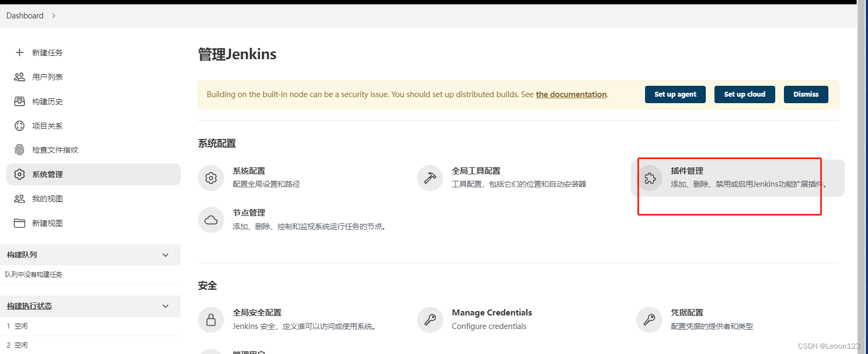868x354 pixels.
Task: Click the padlock icon for 全局安全配置
Action: (x=211, y=320)
